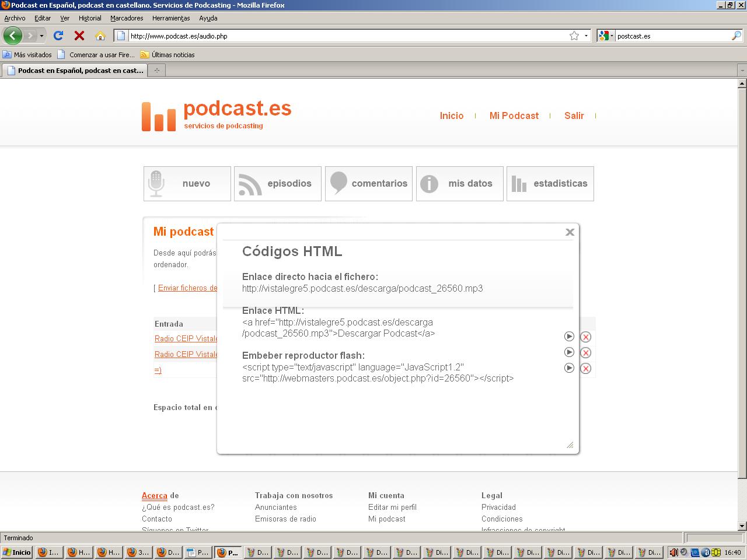
Task: Click the search magnifier icon
Action: 736,36
